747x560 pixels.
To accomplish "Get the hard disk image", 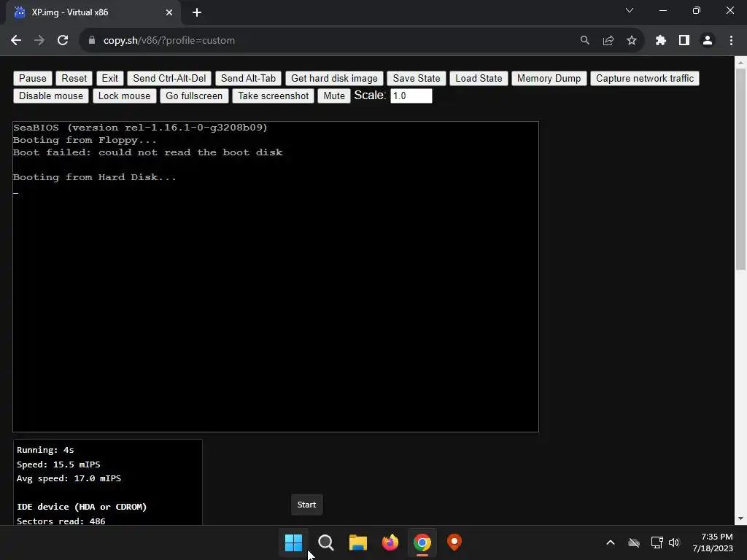I will click(x=334, y=78).
